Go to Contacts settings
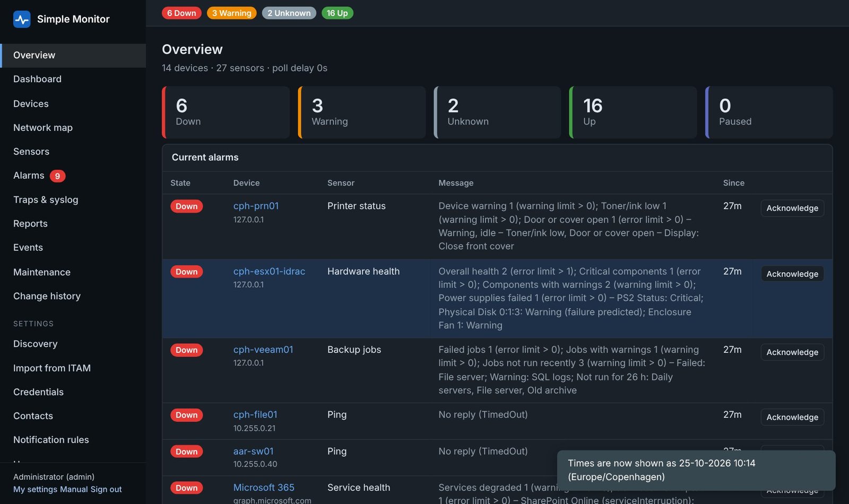 (73, 416)
